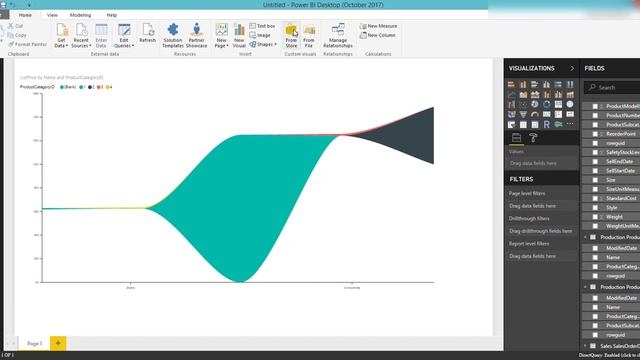Open the format paint roller pane
The height and width of the screenshot is (360, 640).
(533, 138)
